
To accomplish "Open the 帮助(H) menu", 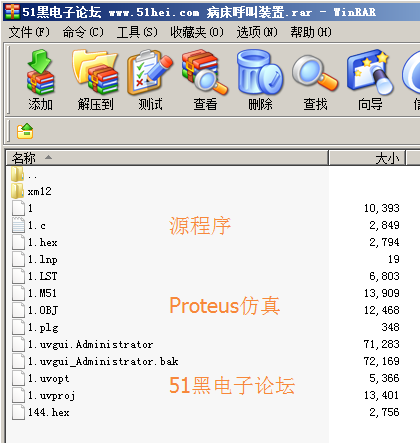I will point(311,32).
